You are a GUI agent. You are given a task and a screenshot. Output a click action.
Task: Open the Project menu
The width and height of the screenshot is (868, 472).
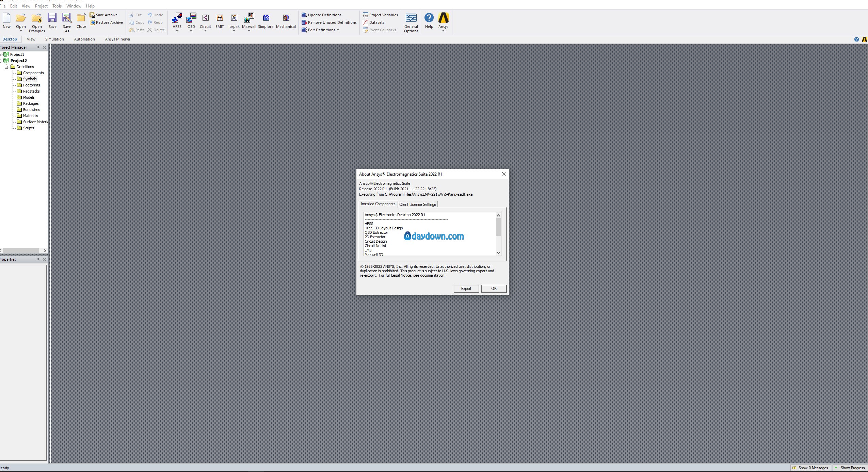coord(41,6)
